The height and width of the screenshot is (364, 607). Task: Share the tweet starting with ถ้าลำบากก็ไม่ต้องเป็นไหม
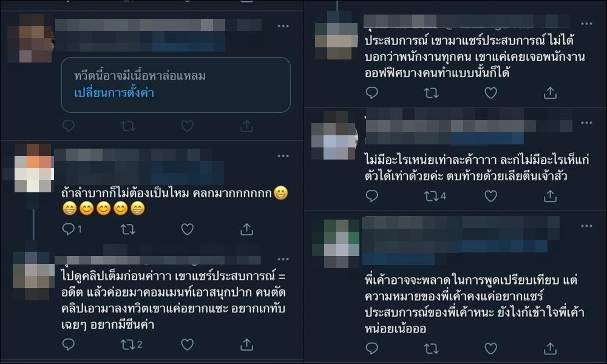tap(246, 229)
